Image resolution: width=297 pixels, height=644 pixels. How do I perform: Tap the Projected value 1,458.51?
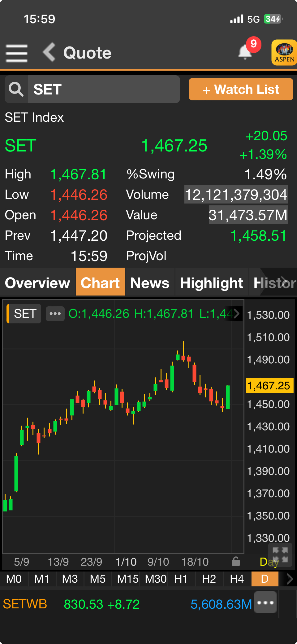(x=259, y=236)
